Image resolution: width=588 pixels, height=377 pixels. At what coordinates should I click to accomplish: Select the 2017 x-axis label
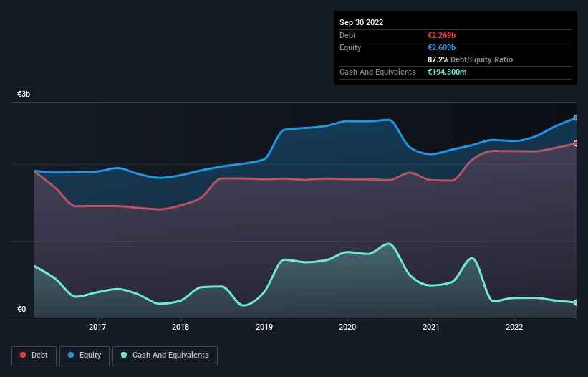pyautogui.click(x=97, y=327)
